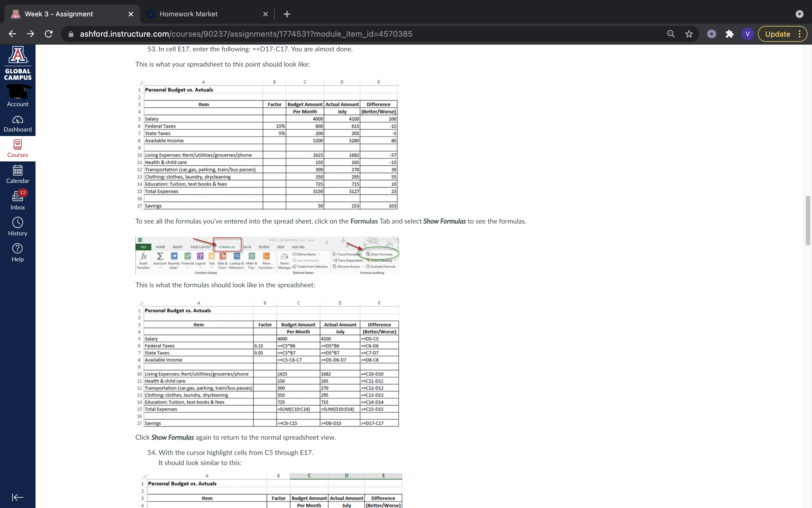This screenshot has width=812, height=508.
Task: Go to the Canvas Dashboard
Action: (18, 124)
